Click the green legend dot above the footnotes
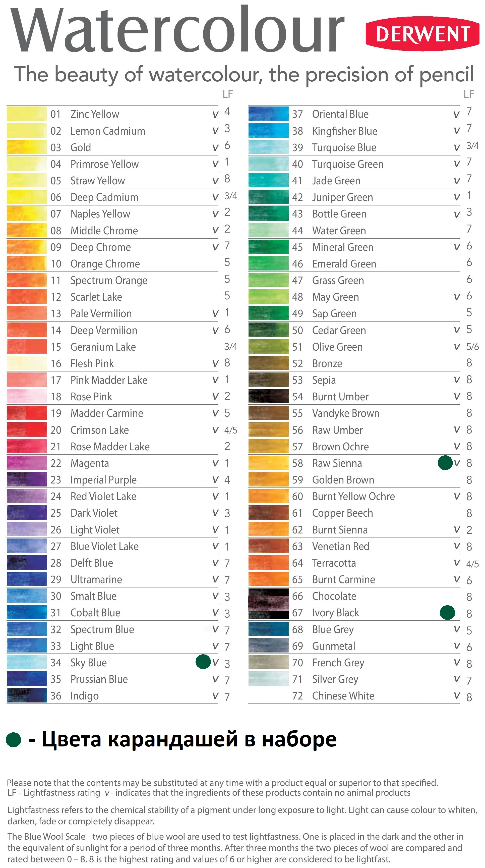The height and width of the screenshot is (868, 485). click(x=14, y=740)
